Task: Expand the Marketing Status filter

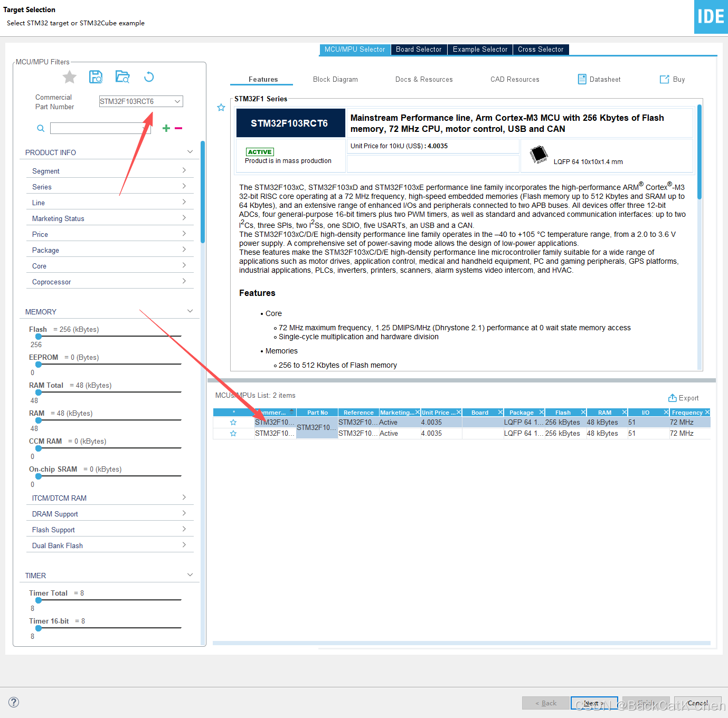Action: (x=184, y=218)
